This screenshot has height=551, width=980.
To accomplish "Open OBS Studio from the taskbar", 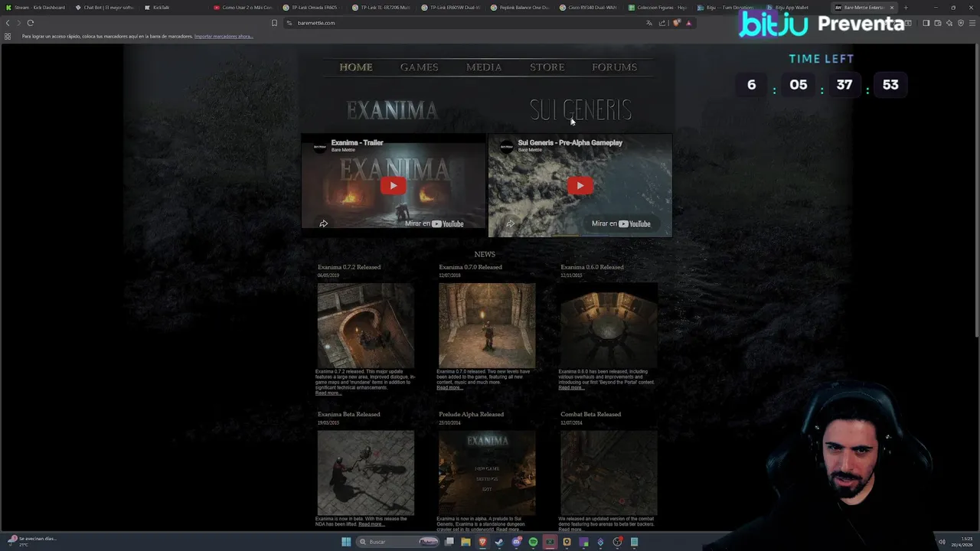I will pyautogui.click(x=617, y=542).
